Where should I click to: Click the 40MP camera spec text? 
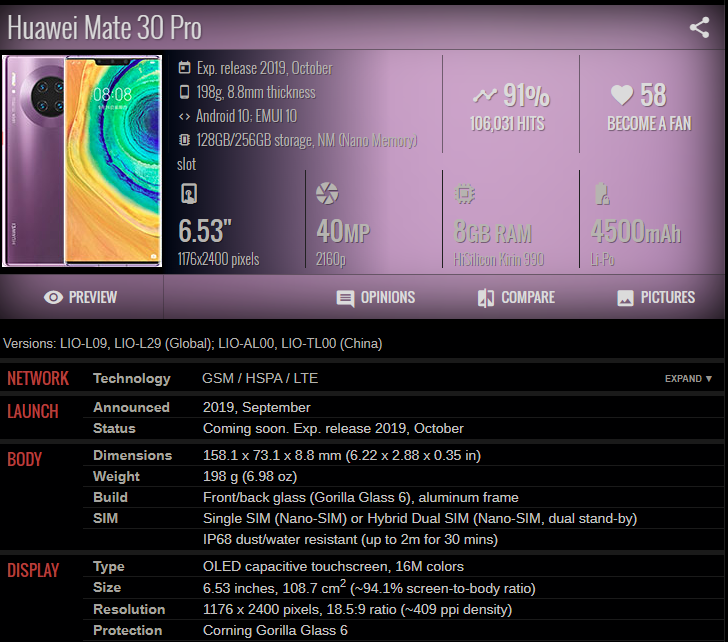point(343,231)
